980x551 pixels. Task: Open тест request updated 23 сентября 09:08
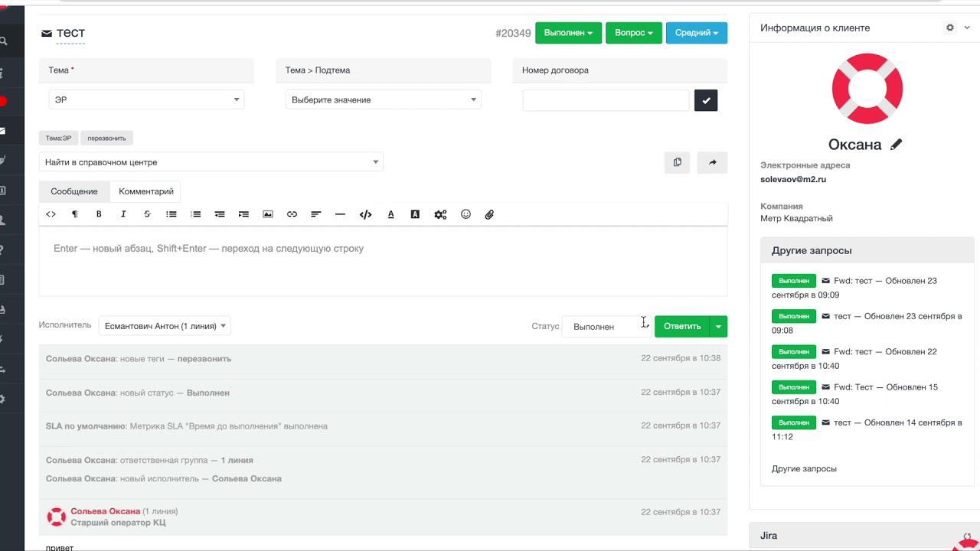tap(867, 323)
